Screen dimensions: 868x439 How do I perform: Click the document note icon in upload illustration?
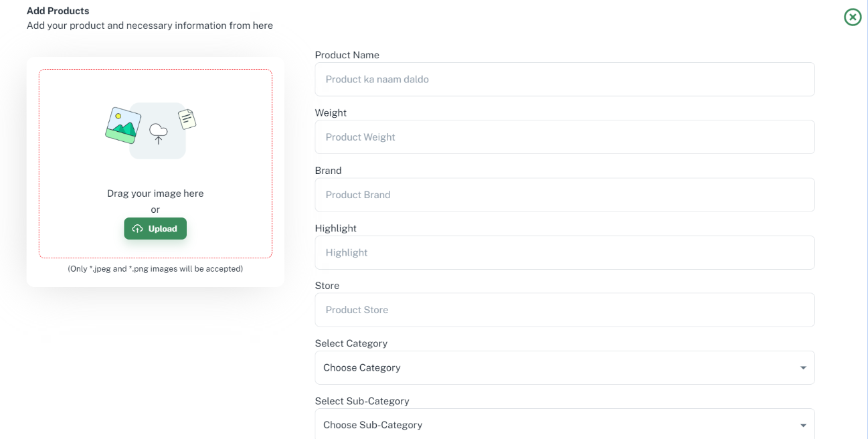click(187, 120)
